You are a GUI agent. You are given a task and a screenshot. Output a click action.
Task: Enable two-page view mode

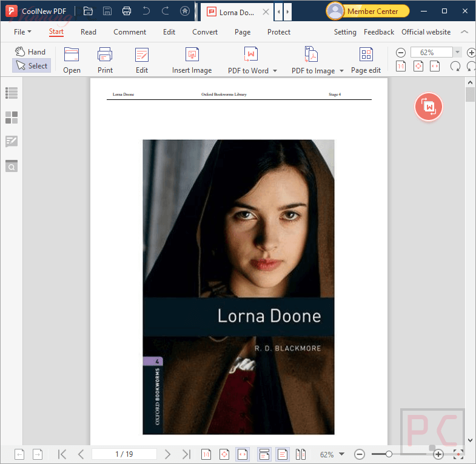point(301,454)
